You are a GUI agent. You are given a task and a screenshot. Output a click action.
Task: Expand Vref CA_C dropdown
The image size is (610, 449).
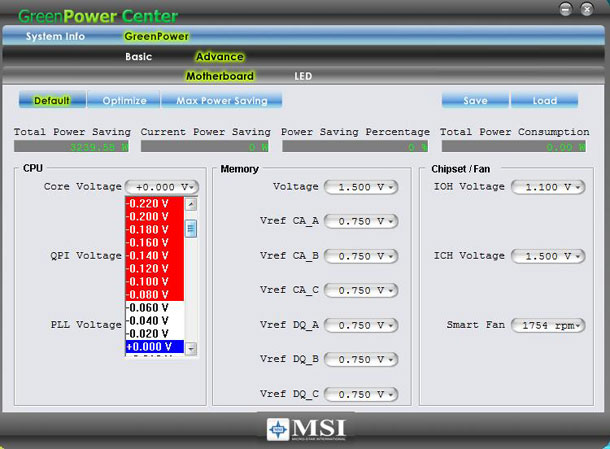361,291
